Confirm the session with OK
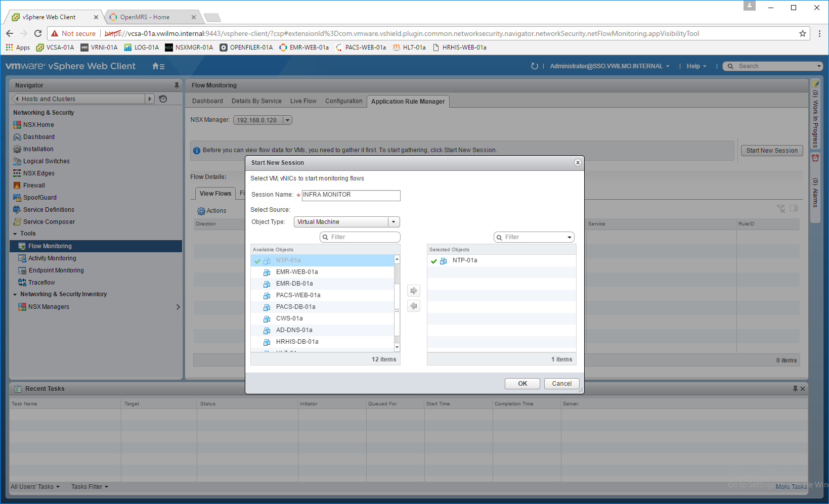 pos(522,384)
